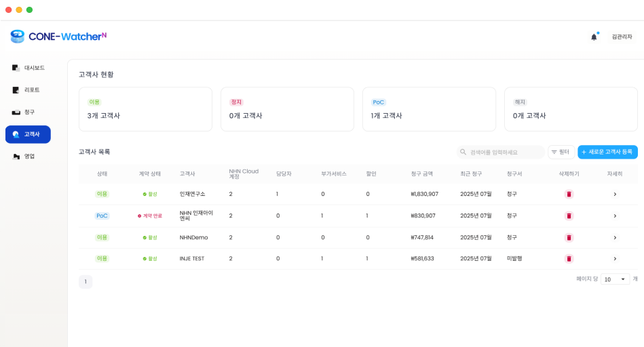Click 새로운 고객사 등록 button
The width and height of the screenshot is (644, 347).
coord(607,152)
